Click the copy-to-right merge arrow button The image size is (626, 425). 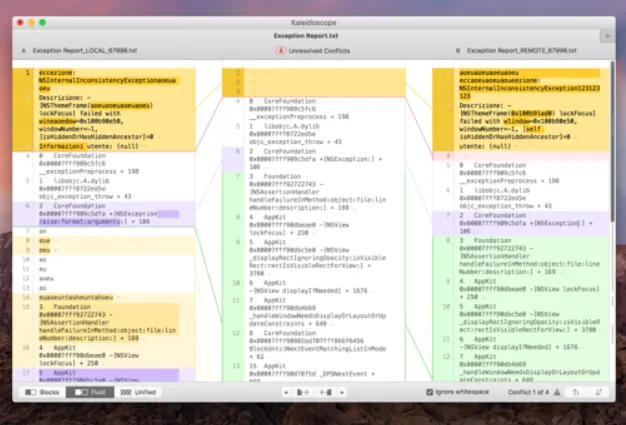pyautogui.click(x=303, y=392)
